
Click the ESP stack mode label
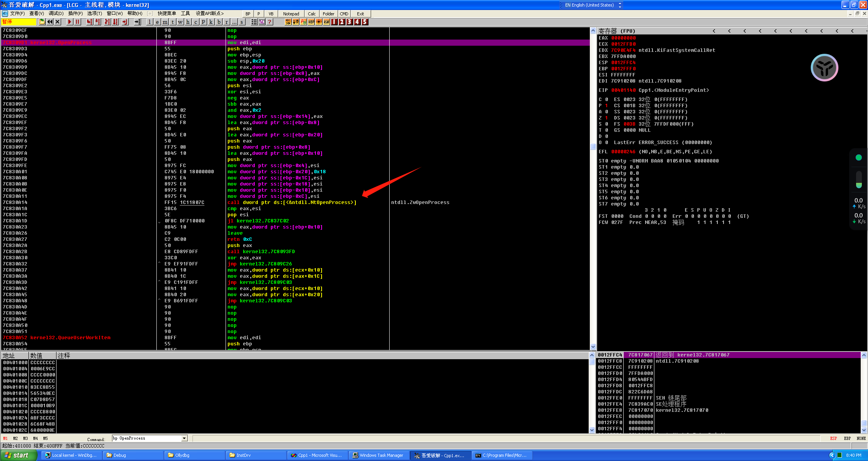tap(833, 438)
